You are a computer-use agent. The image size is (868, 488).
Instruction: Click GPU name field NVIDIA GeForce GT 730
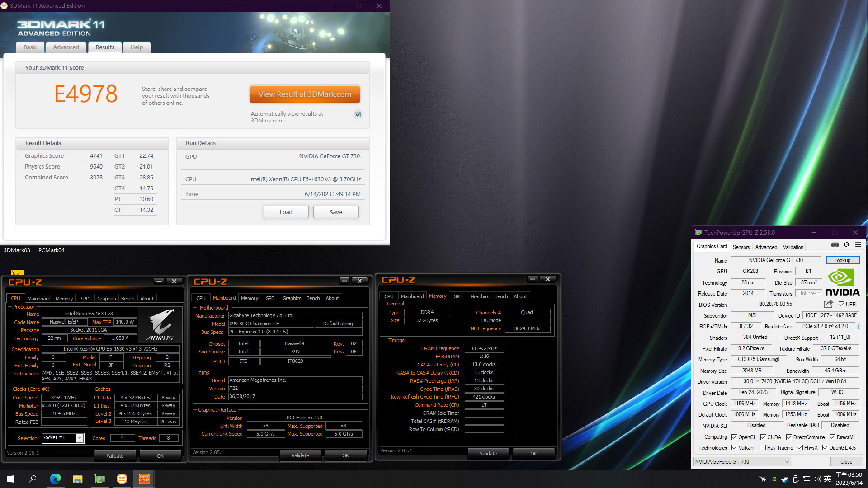click(x=776, y=260)
